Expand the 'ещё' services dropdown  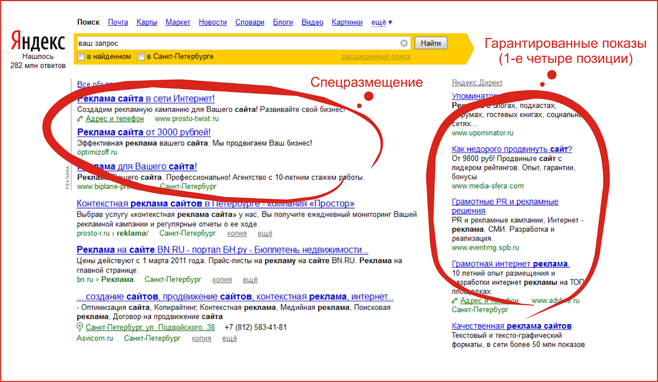coord(381,22)
